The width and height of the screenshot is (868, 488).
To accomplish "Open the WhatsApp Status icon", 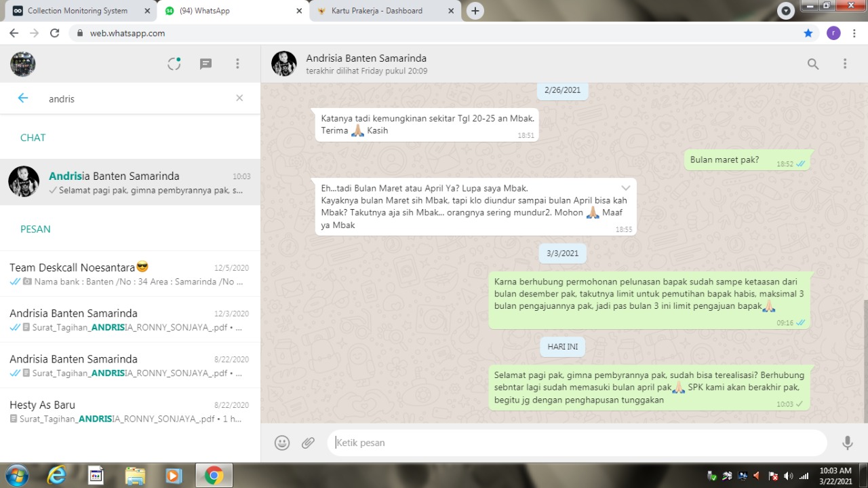I will pyautogui.click(x=174, y=64).
